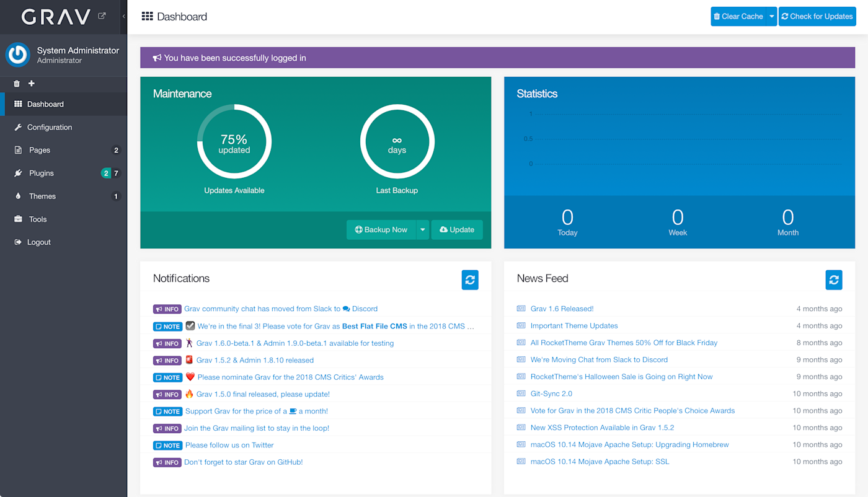Open RocketTheme's Halloween Sale news item
868x497 pixels.
click(x=622, y=377)
